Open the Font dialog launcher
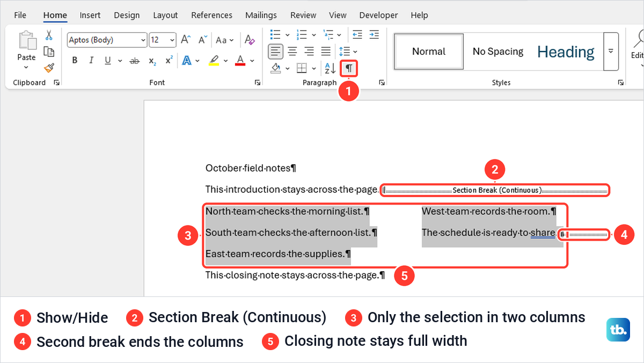 click(x=258, y=83)
